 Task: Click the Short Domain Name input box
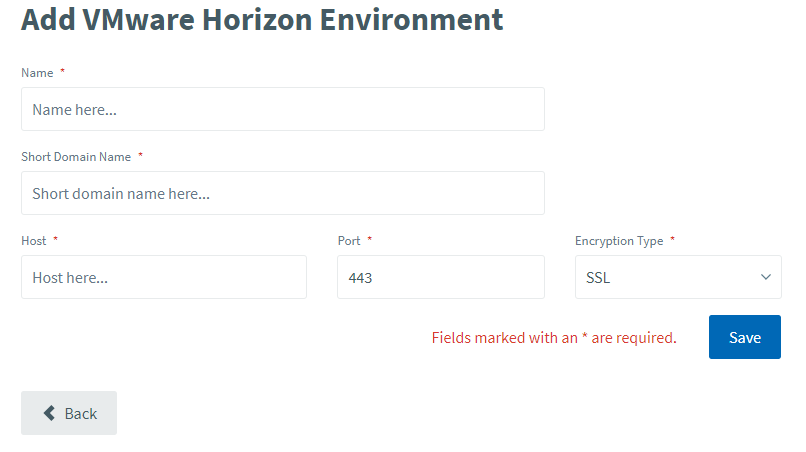click(x=283, y=193)
